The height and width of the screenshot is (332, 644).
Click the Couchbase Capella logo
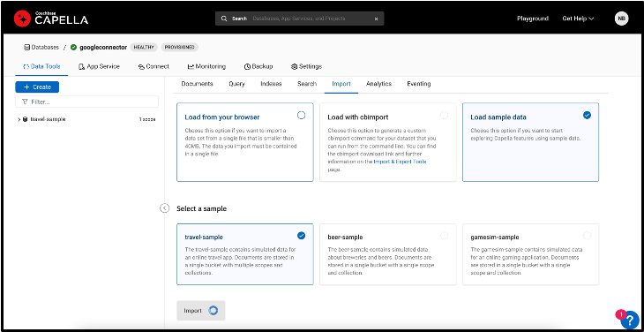(x=51, y=19)
